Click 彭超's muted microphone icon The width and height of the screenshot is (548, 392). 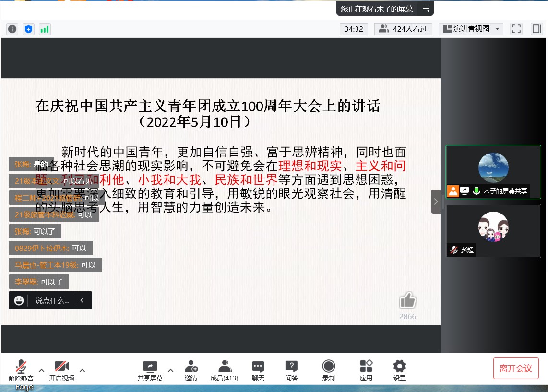[x=454, y=250]
